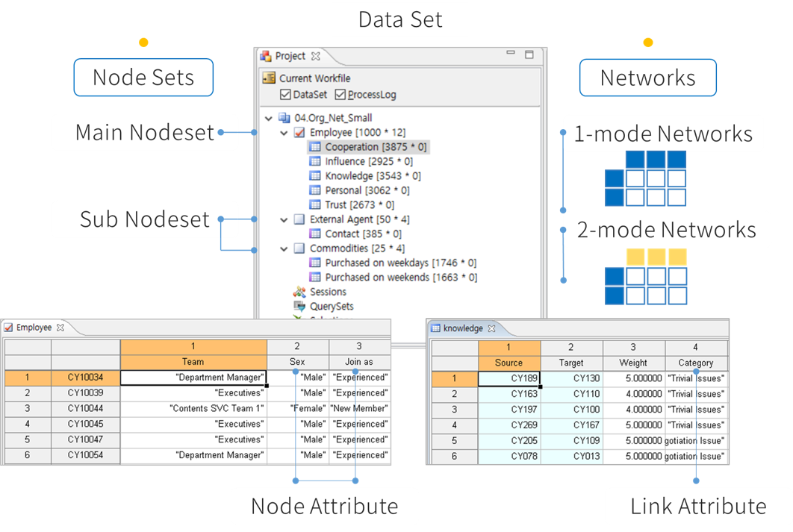Select the Networks button
This screenshot has width=793, height=532.
point(648,78)
